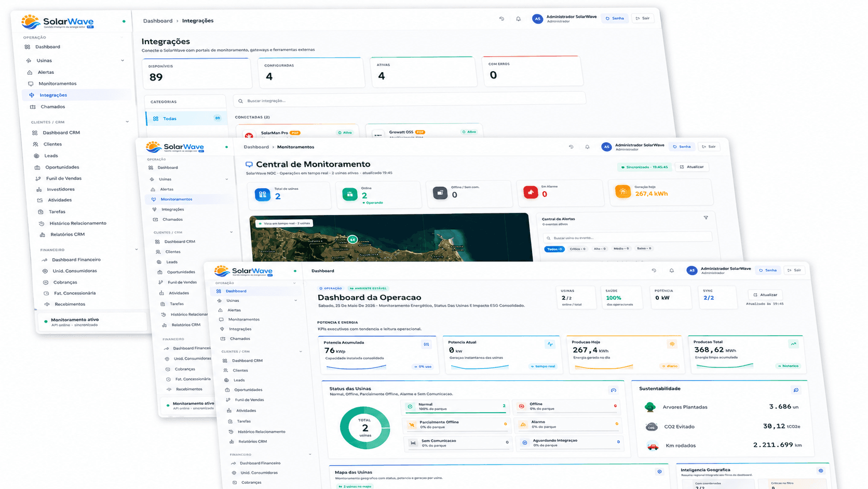Click the Normal status progress bar row

click(x=456, y=407)
